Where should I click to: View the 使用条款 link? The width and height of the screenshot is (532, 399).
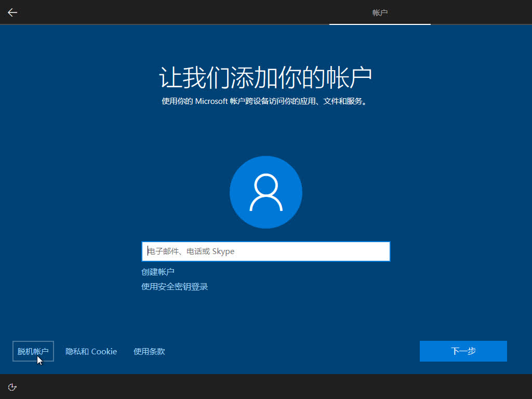pos(149,351)
